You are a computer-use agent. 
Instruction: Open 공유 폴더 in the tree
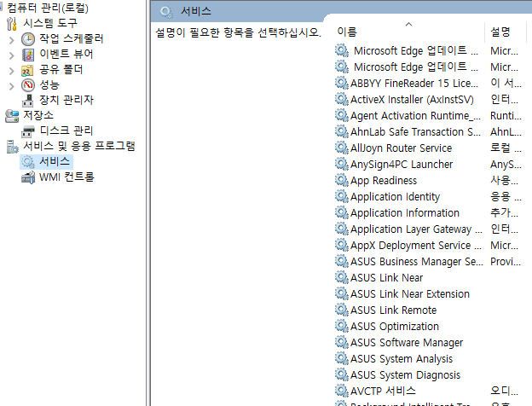pos(61,69)
